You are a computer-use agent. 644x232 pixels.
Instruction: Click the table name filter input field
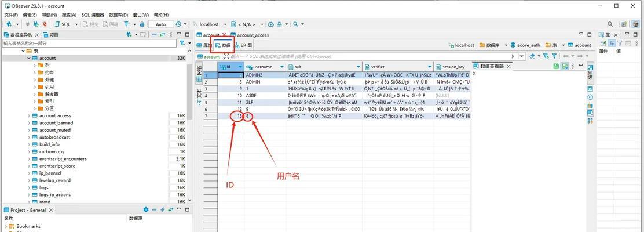point(90,43)
